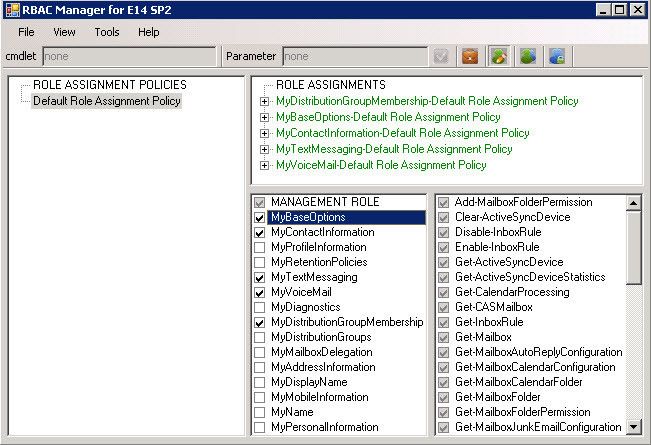Open the View menu
This screenshot has width=651, height=445.
click(64, 32)
